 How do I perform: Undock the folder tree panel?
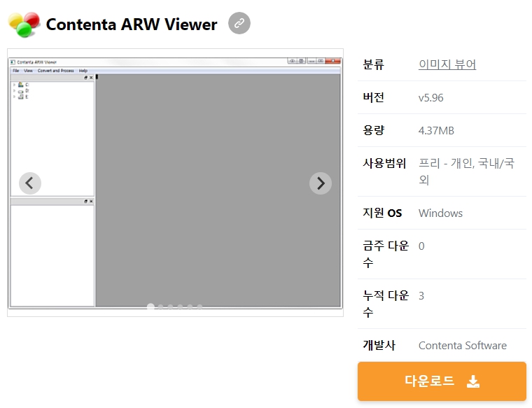[86, 78]
